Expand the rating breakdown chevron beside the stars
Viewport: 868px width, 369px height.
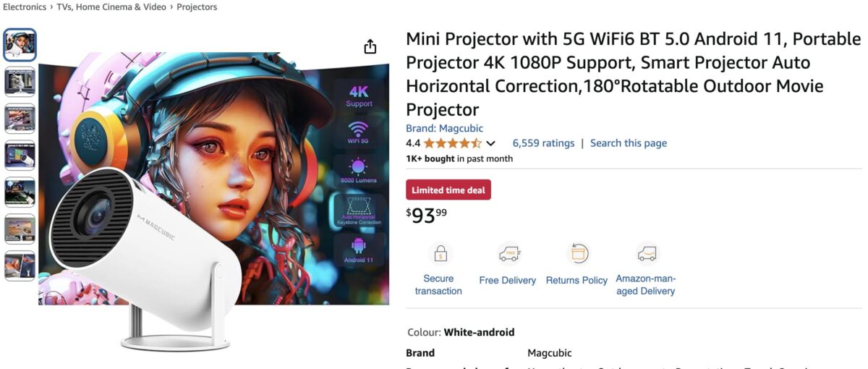[491, 143]
